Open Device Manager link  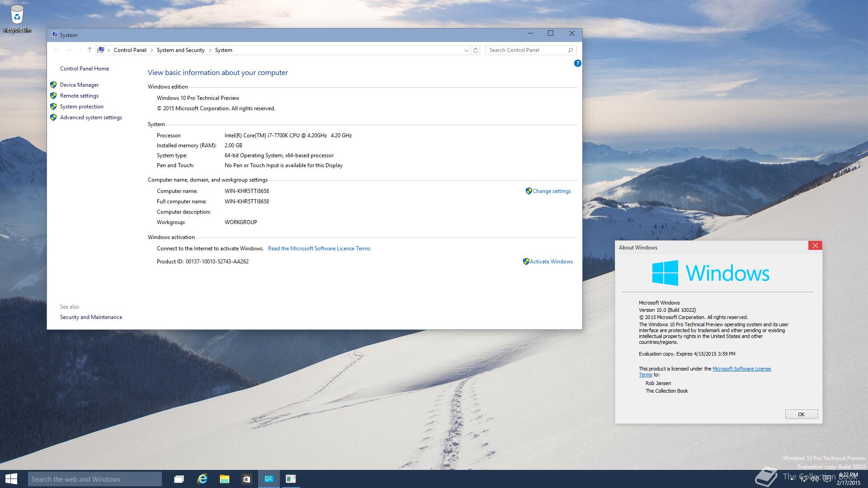[79, 85]
